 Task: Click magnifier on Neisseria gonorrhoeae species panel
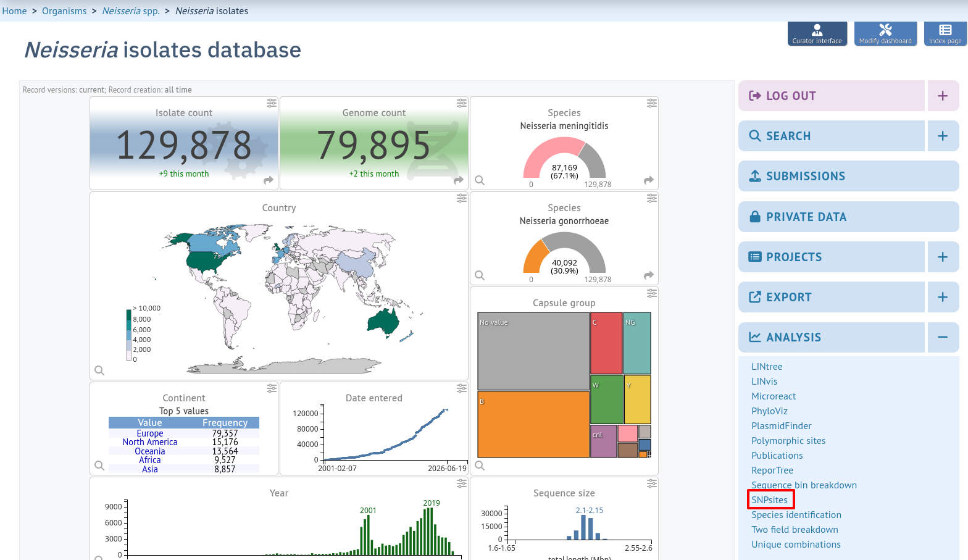point(480,275)
